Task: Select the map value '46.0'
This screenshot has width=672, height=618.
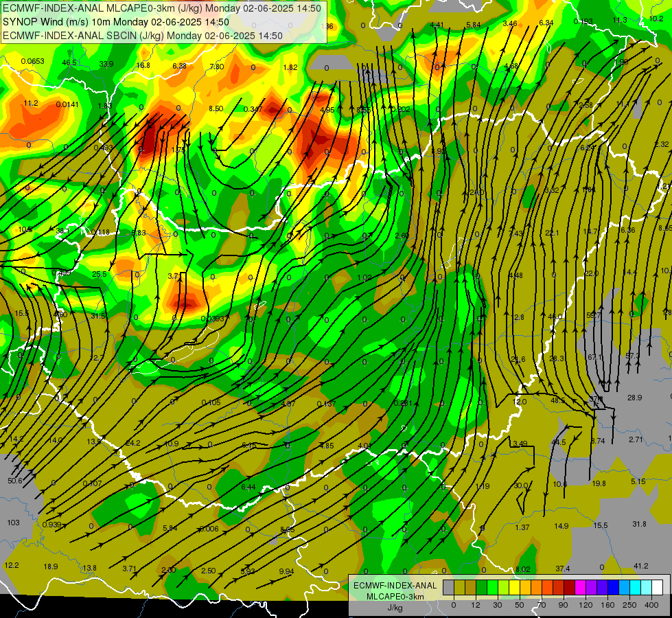Action: tap(555, 317)
